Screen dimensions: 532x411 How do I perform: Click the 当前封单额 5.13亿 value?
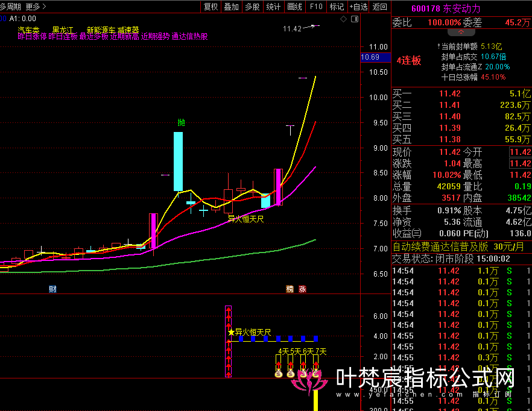coord(491,46)
